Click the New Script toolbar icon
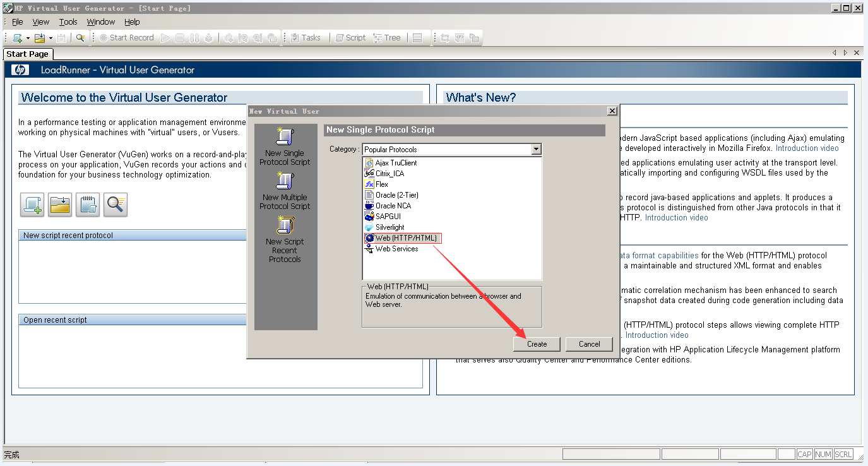 [x=17, y=38]
